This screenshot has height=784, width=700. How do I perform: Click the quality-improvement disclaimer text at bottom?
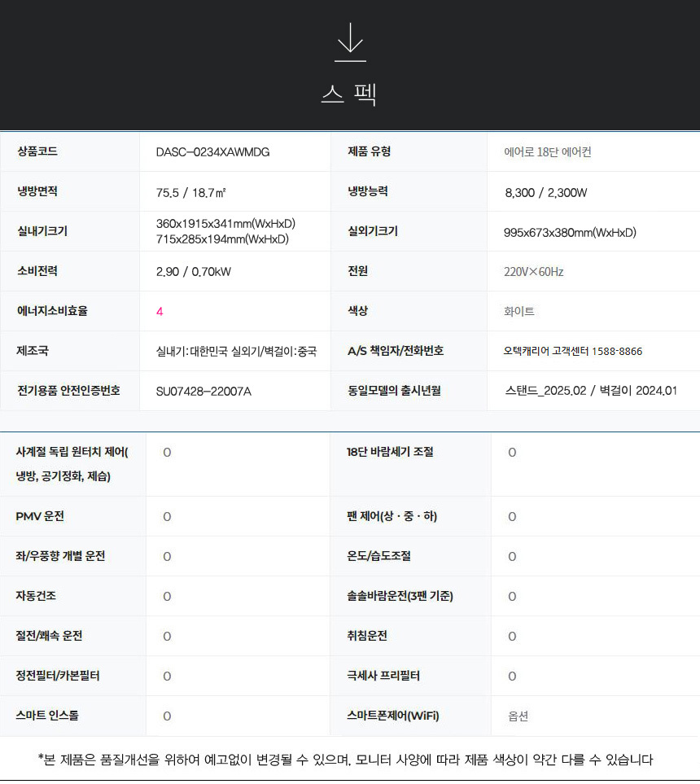pos(345,760)
